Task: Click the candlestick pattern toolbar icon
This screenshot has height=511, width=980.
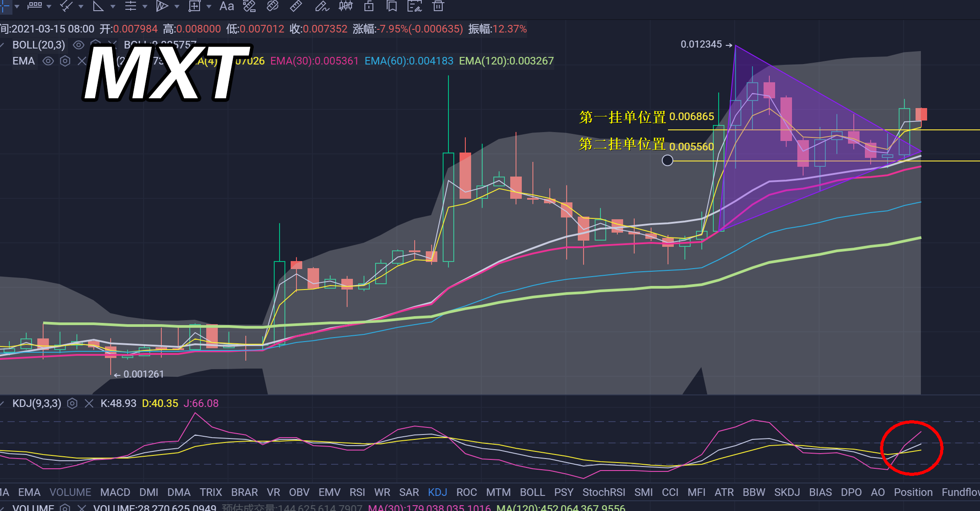Action: [x=345, y=6]
